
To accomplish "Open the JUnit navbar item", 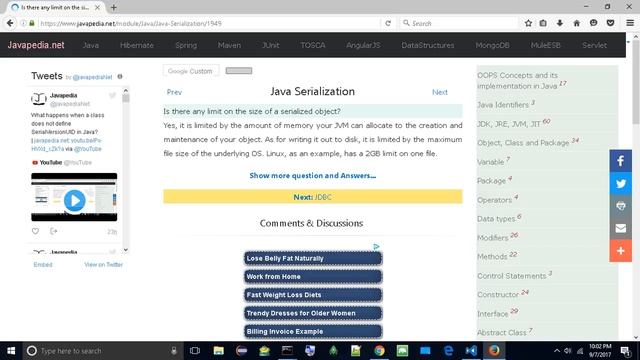I will click(x=271, y=45).
